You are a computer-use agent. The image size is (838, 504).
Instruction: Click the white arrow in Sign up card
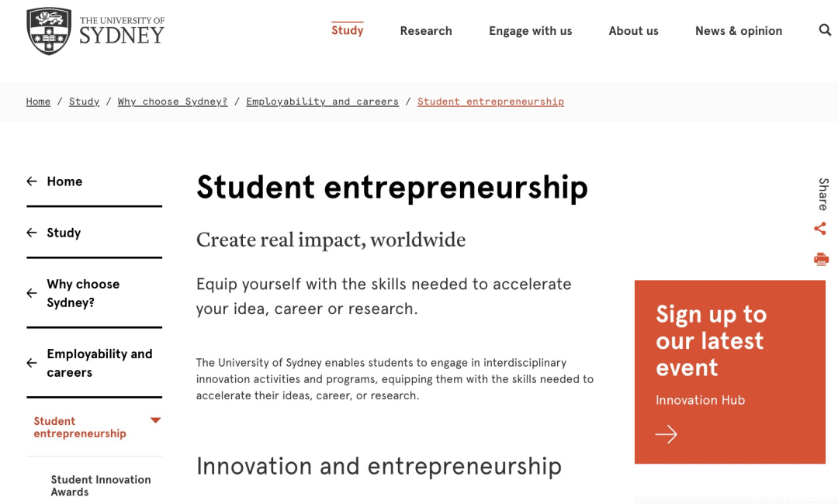click(x=666, y=434)
